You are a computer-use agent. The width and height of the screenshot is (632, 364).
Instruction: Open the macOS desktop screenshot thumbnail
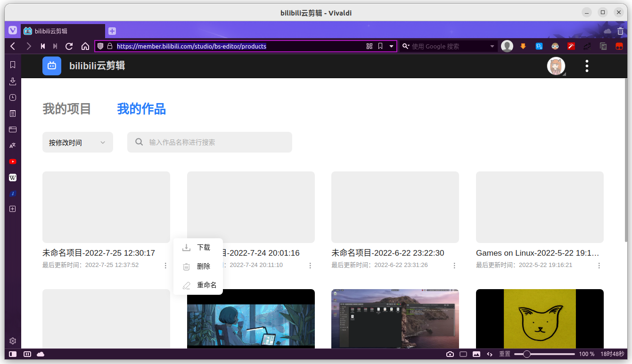pyautogui.click(x=395, y=319)
